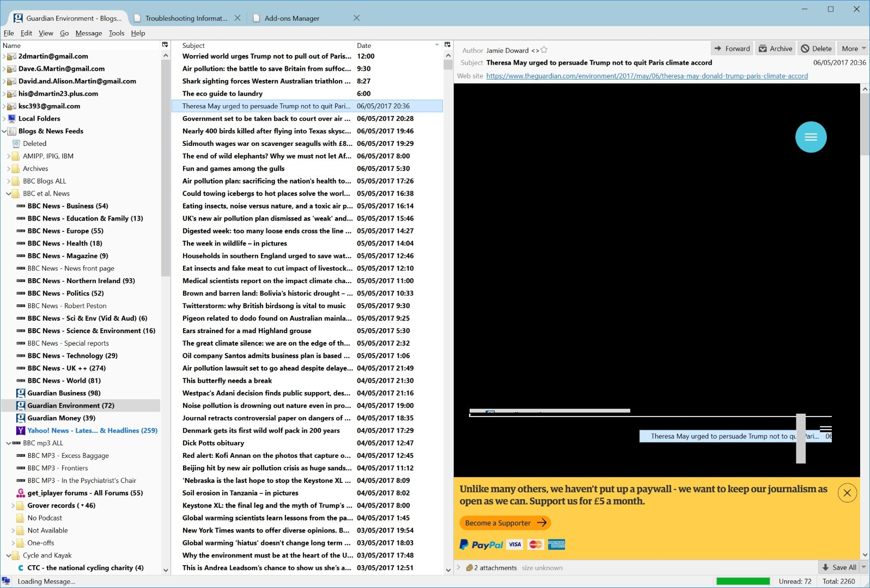Save All attachments

(x=839, y=567)
